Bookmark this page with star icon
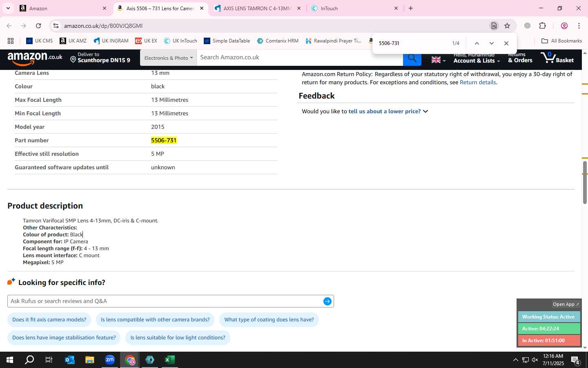This screenshot has height=368, width=588. (507, 26)
